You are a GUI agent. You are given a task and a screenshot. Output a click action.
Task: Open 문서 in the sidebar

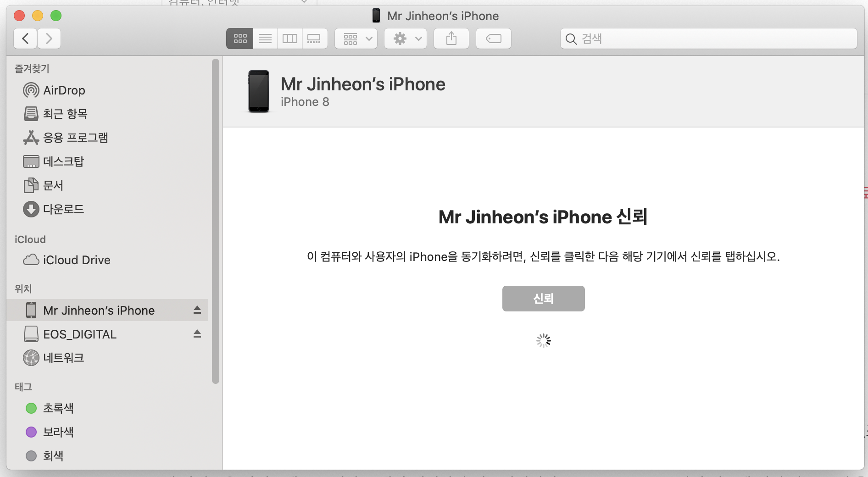pyautogui.click(x=108, y=185)
